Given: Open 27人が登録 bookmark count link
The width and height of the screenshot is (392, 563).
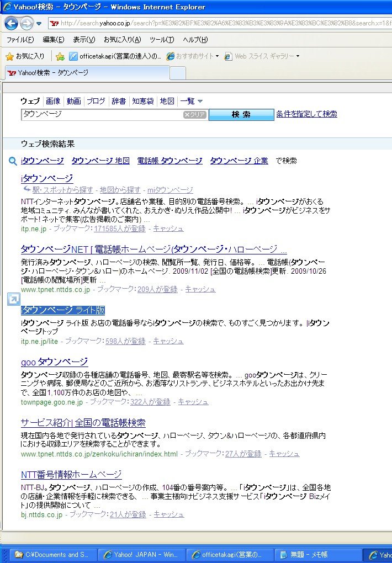Looking at the screenshot, I should (x=243, y=454).
